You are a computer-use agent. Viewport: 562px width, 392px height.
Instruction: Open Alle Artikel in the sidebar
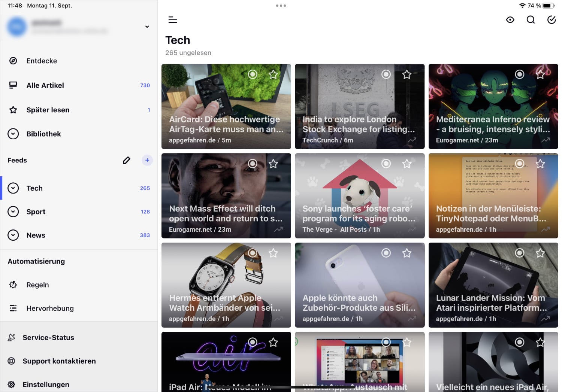tap(45, 85)
